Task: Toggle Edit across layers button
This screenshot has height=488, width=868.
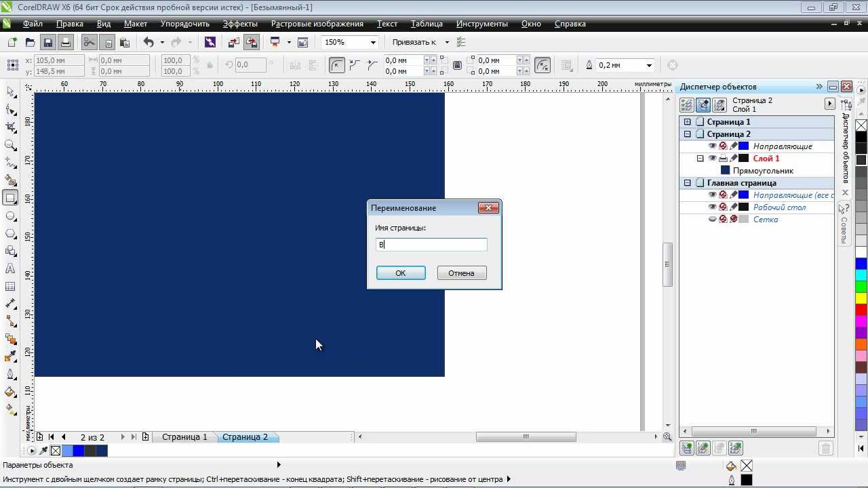Action: tap(703, 105)
